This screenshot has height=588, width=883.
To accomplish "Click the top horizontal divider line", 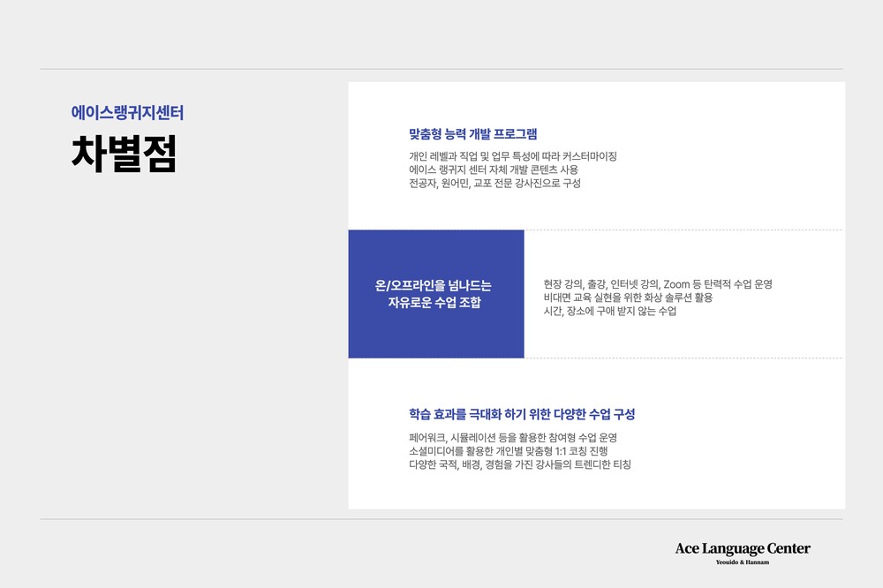I will [441, 69].
